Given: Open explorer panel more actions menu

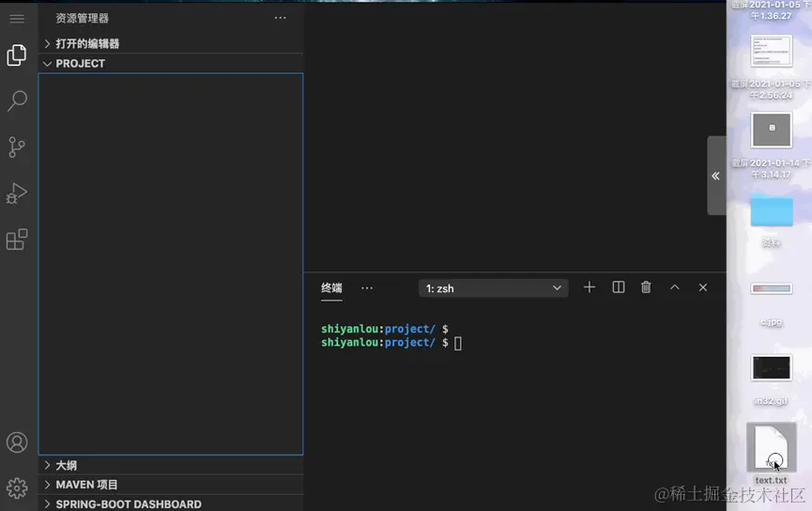Looking at the screenshot, I should [x=280, y=18].
